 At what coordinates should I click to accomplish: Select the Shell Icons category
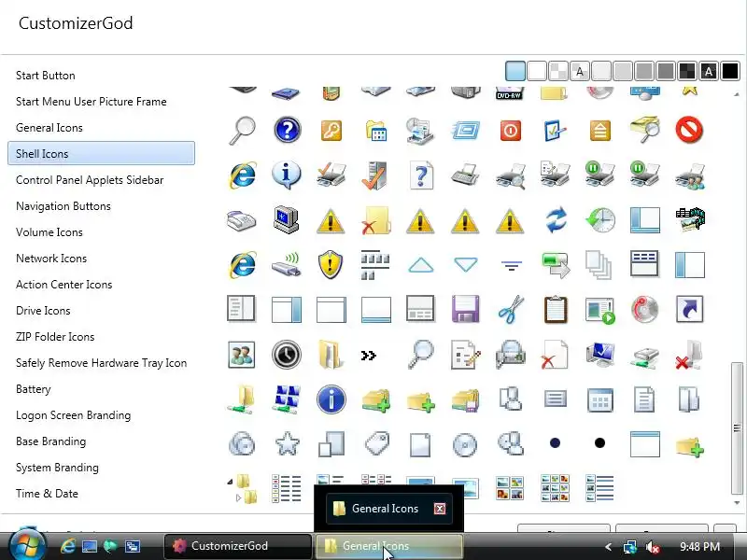pos(102,153)
